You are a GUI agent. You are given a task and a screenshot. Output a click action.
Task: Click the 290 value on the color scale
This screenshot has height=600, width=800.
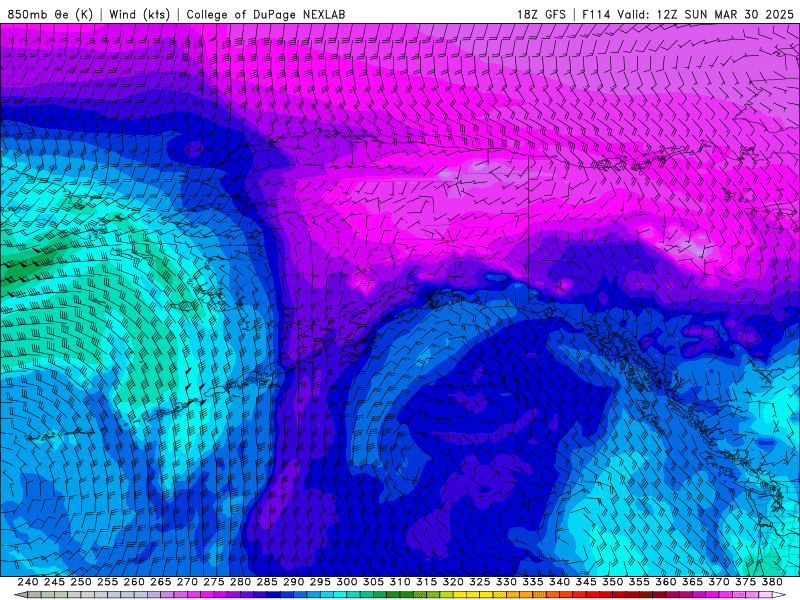coord(293,582)
